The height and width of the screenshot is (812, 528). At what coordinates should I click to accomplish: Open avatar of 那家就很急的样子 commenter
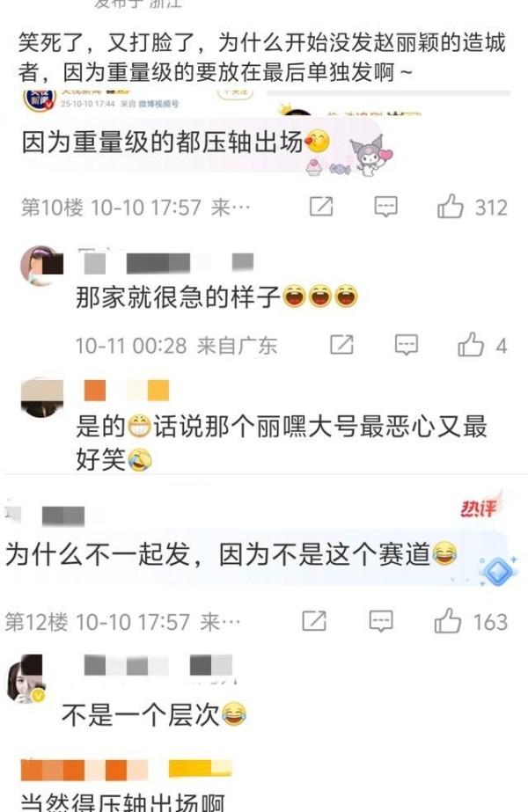41,265
